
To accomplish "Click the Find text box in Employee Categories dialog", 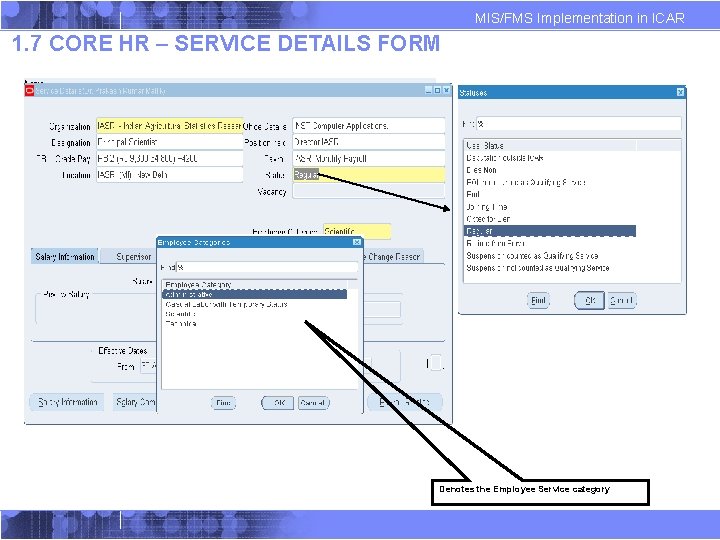I will click(x=267, y=267).
